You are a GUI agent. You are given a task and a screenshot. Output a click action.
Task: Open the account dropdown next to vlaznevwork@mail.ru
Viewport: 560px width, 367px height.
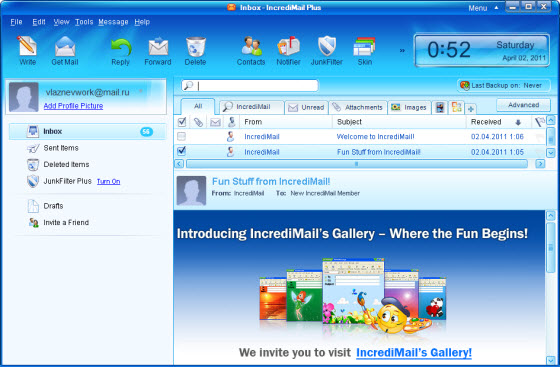[x=141, y=91]
